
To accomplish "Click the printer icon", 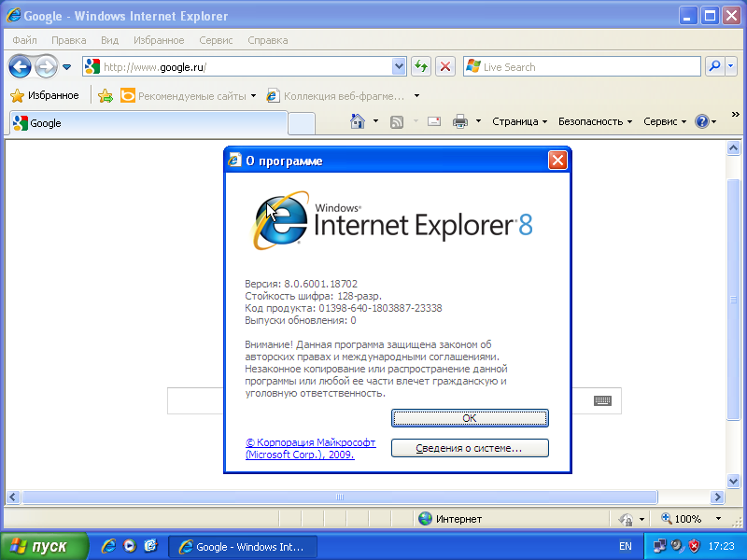I will (460, 122).
